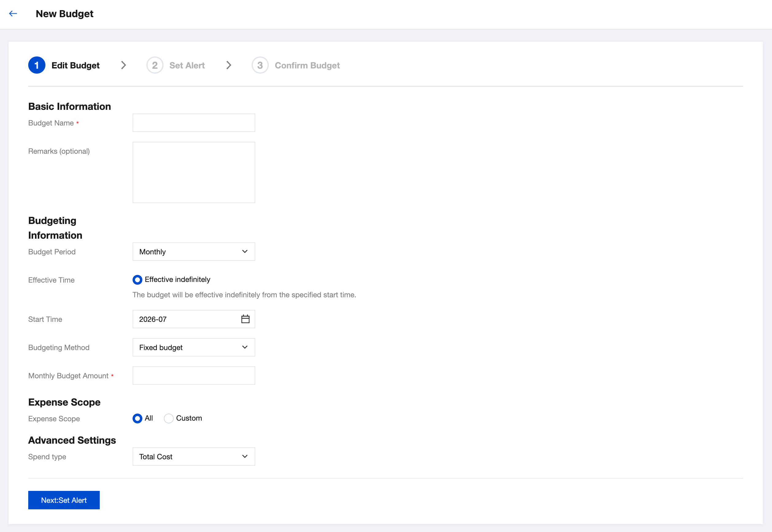Click the effective indefinitely description text
The image size is (772, 532).
(244, 295)
